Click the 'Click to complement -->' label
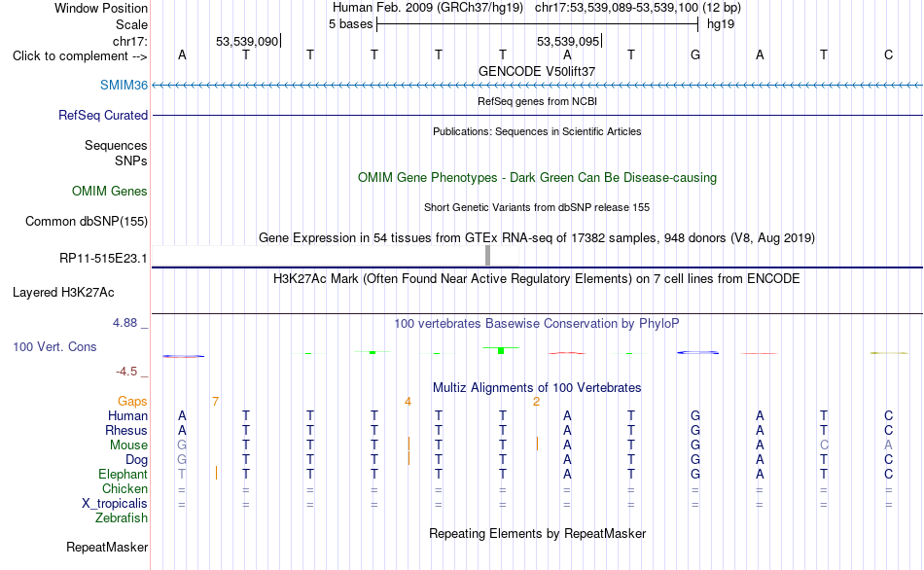Viewport: 924px width, 570px height. coord(80,56)
